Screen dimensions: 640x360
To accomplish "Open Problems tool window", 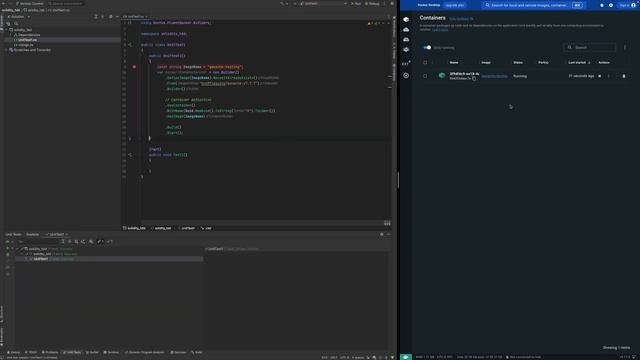I will [50, 352].
